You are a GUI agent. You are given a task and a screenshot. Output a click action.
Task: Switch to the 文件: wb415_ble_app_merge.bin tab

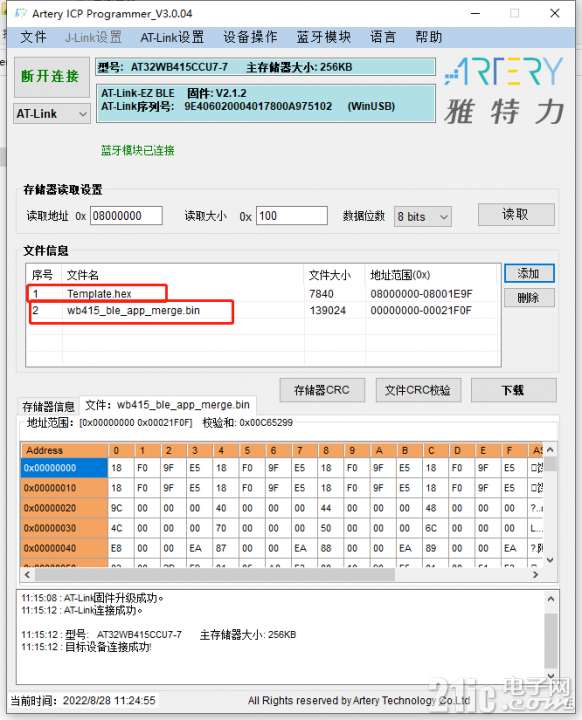pos(168,405)
